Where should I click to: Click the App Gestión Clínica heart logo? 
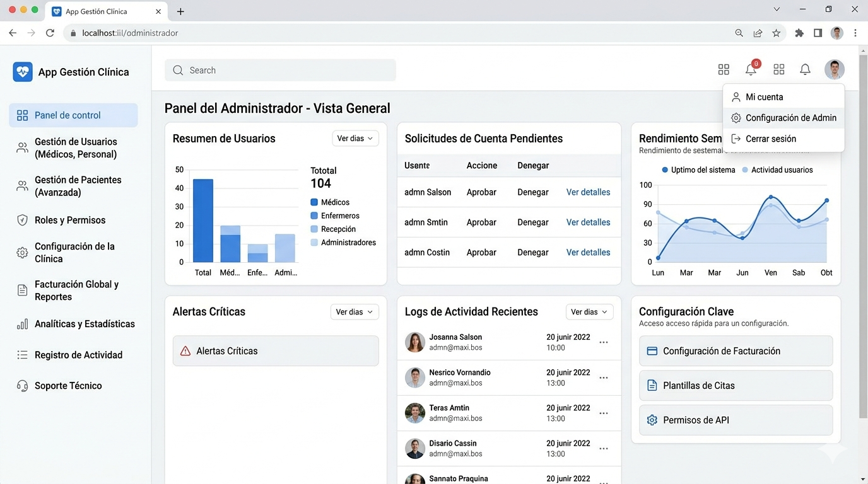click(23, 72)
